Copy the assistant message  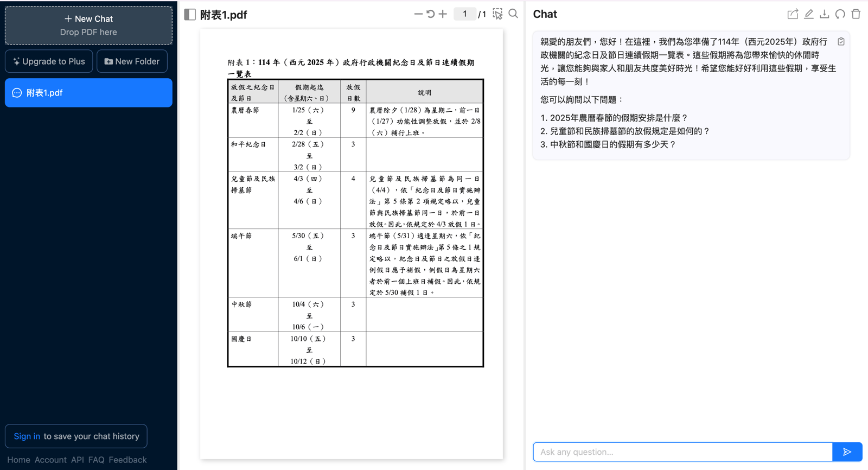pyautogui.click(x=841, y=42)
